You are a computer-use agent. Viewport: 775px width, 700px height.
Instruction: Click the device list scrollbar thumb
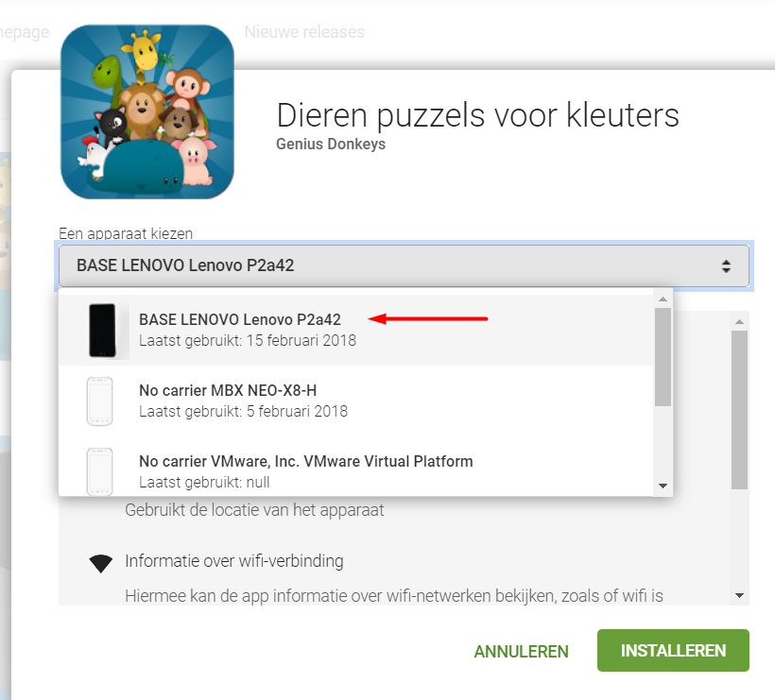pyautogui.click(x=663, y=357)
